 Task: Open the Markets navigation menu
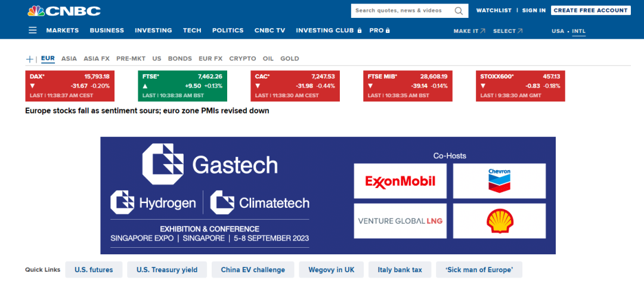63,30
